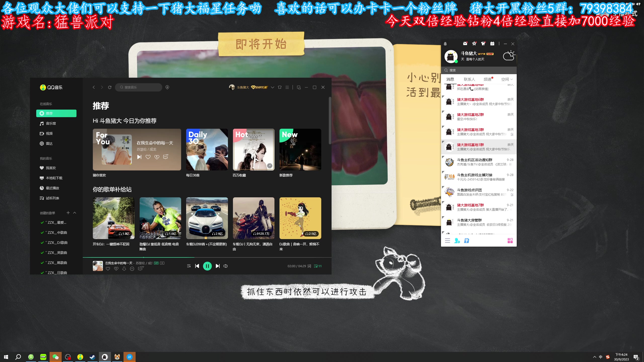Open the Qzone star icon in QQ
This screenshot has width=644, height=362.
tap(474, 43)
